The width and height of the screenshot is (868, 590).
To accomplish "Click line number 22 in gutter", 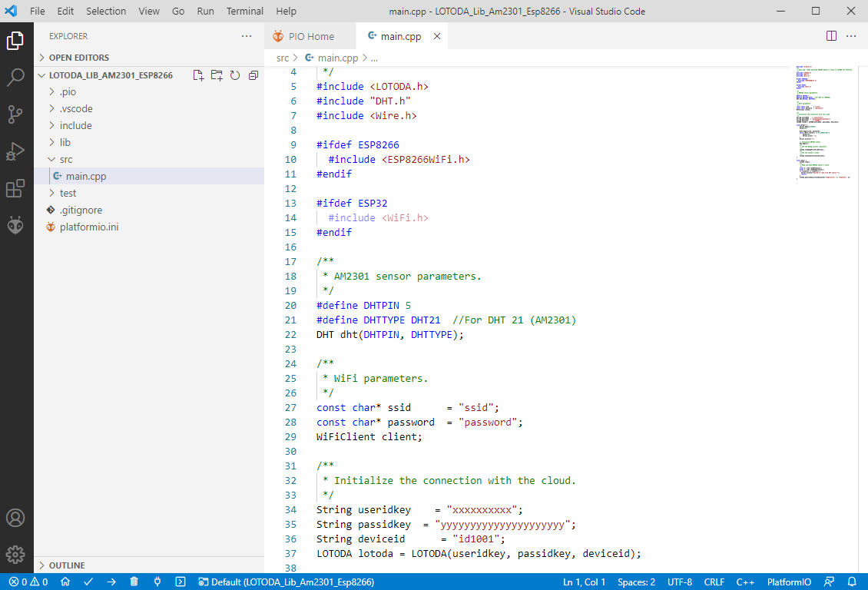I will [290, 335].
